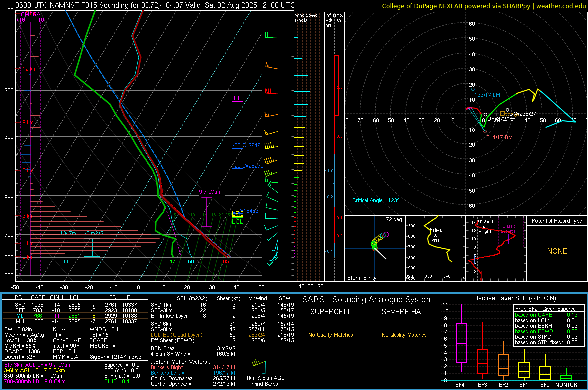Select the SARS - Sounding Analogue System heading
Image resolution: width=588 pixels, height=390 pixels.
[x=368, y=300]
